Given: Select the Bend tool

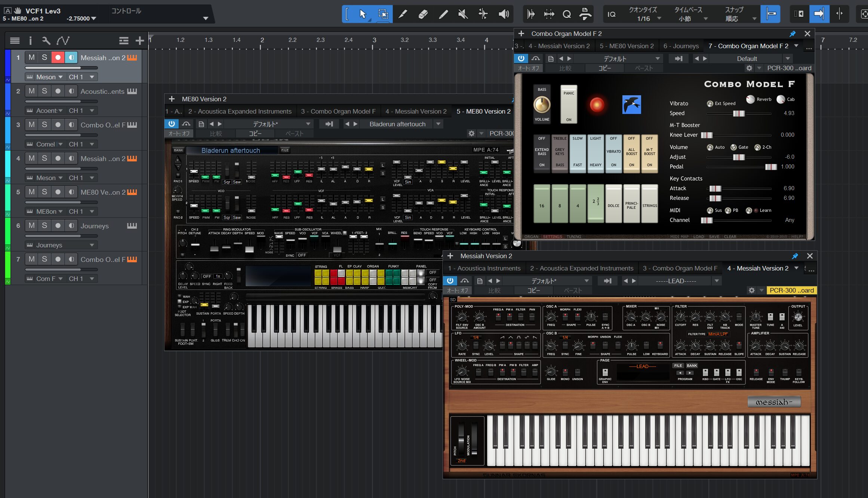Looking at the screenshot, I should click(483, 14).
